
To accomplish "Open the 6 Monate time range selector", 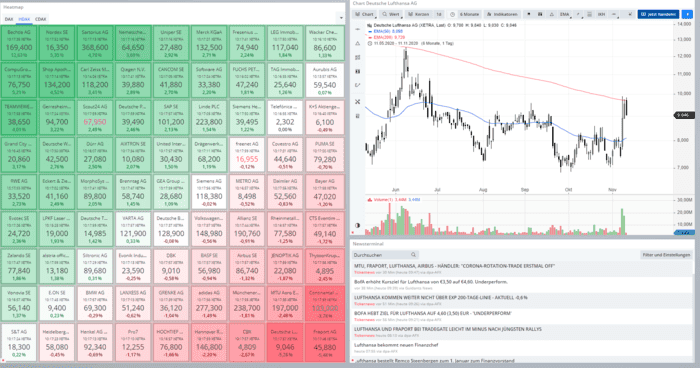I will click(469, 14).
